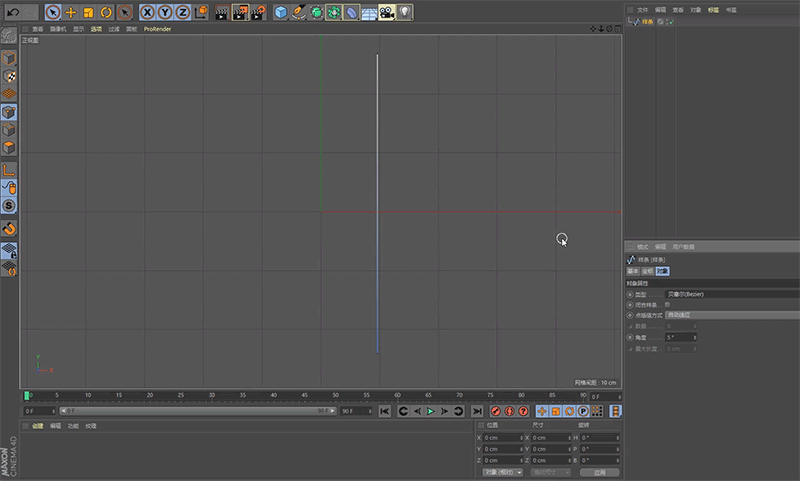This screenshot has height=481, width=800.
Task: Click the timeline playhead at frame 0
Action: [27, 396]
